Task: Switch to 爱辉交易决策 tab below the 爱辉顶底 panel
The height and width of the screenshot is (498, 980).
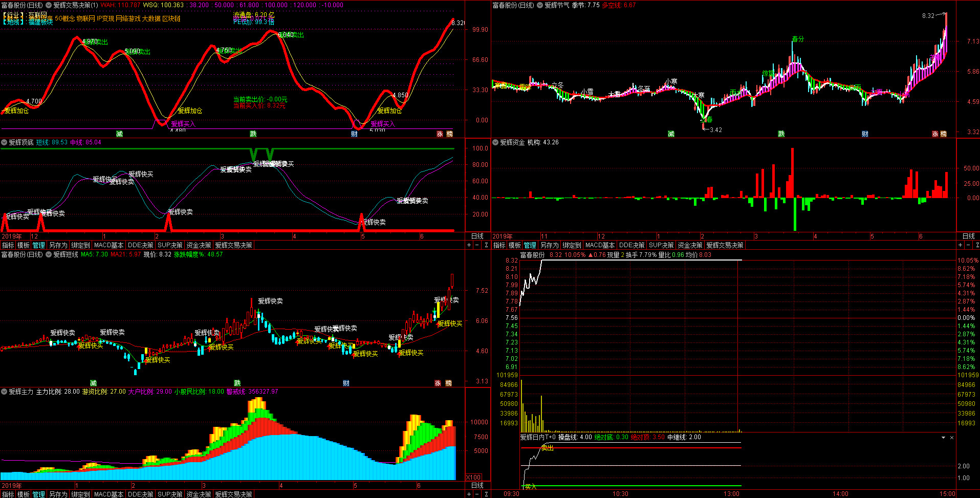Action: point(233,245)
